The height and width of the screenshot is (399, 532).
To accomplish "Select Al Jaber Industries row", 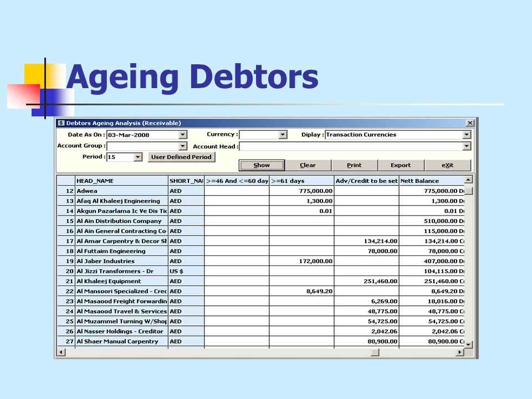I will coord(260,261).
